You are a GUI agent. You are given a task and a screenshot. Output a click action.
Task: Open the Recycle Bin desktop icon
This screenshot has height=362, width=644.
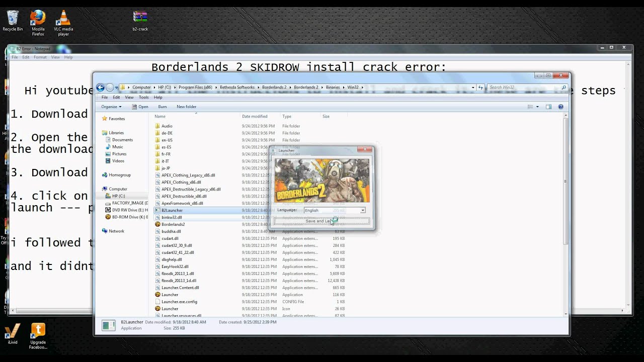point(13,21)
